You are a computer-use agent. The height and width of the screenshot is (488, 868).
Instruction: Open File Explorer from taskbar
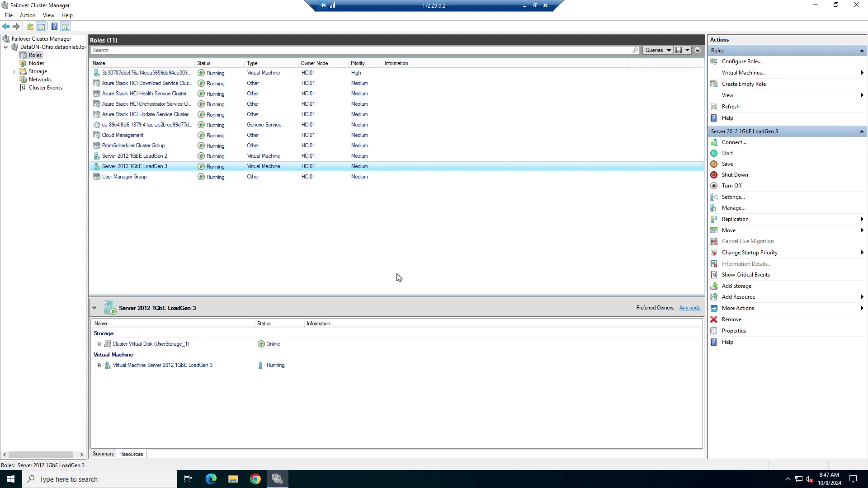233,479
